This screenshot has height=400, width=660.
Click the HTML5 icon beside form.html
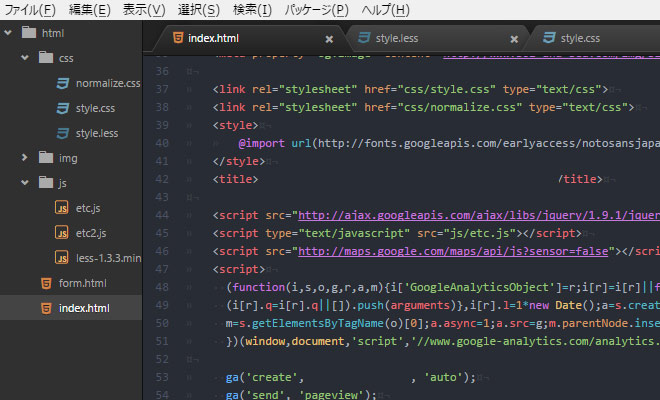click(x=46, y=283)
